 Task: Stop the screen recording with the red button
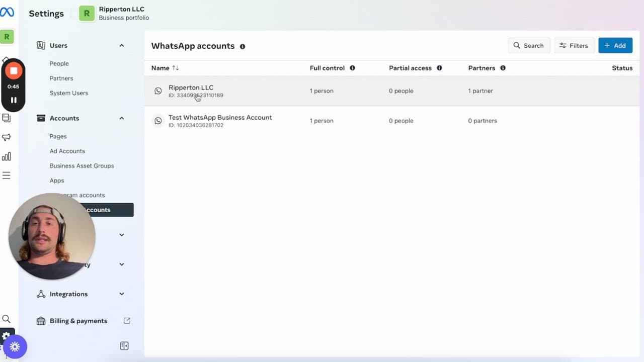point(14,71)
